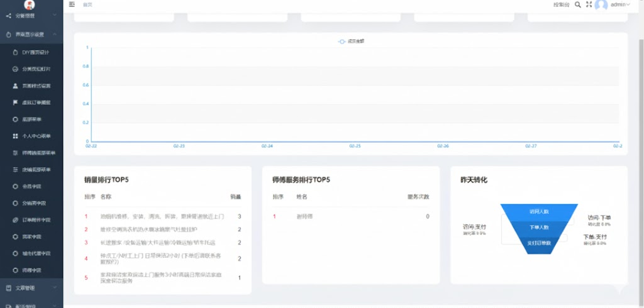Click the 销量 column header
This screenshot has height=308, width=644.
tap(236, 197)
